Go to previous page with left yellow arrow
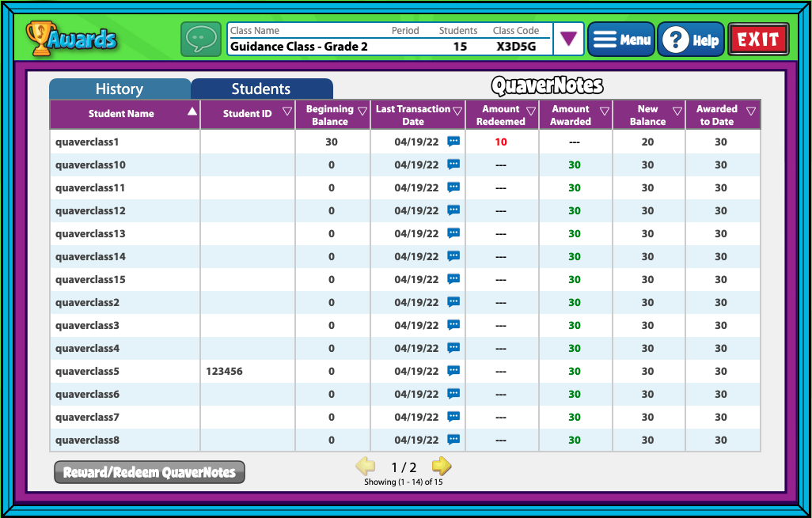This screenshot has width=812, height=518. 366,467
